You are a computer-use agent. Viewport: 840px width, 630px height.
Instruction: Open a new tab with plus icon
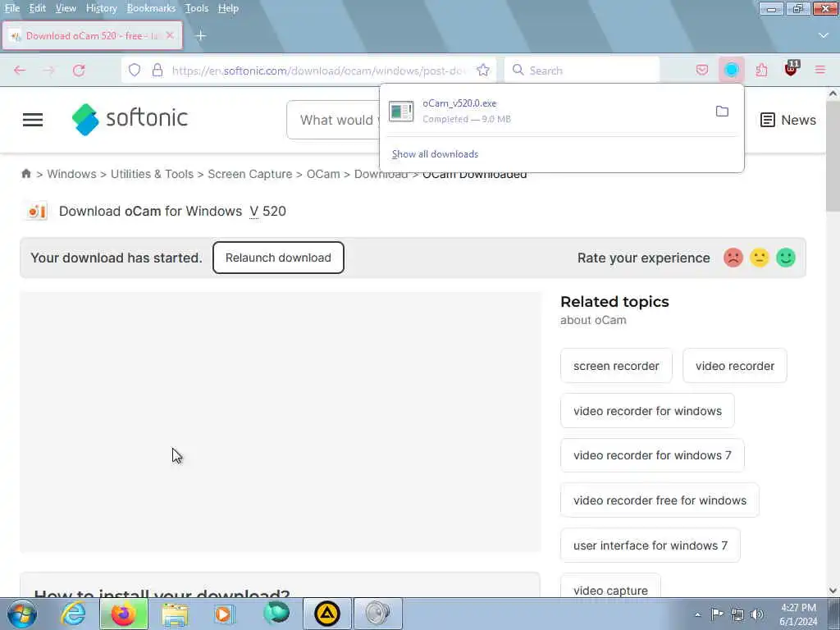coord(201,36)
